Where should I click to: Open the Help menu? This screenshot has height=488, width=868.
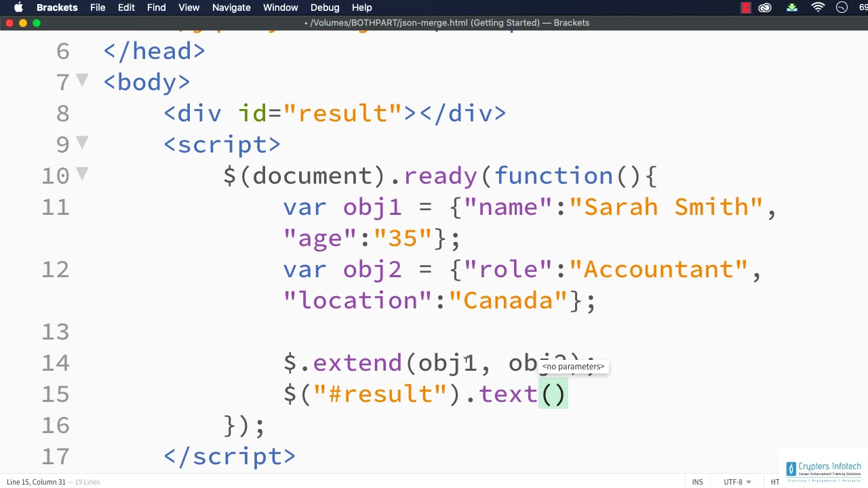tap(361, 7)
